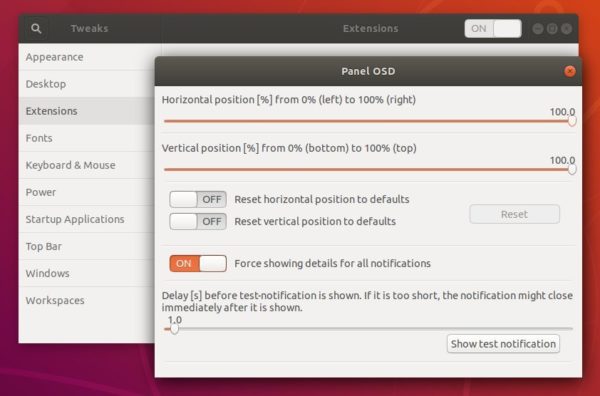Click the vertical position value 100.0
This screenshot has width=600, height=396.
coord(562,160)
